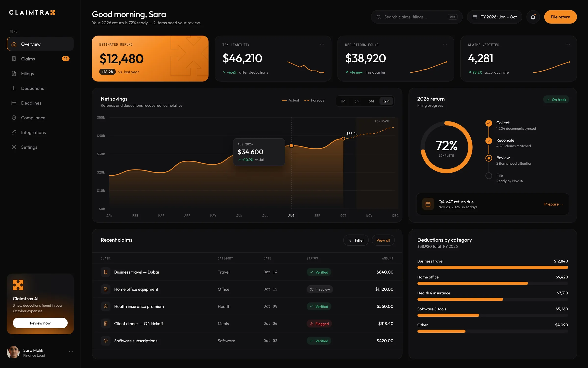Select the 12M chart range
This screenshot has width=588, height=368.
[x=386, y=101]
